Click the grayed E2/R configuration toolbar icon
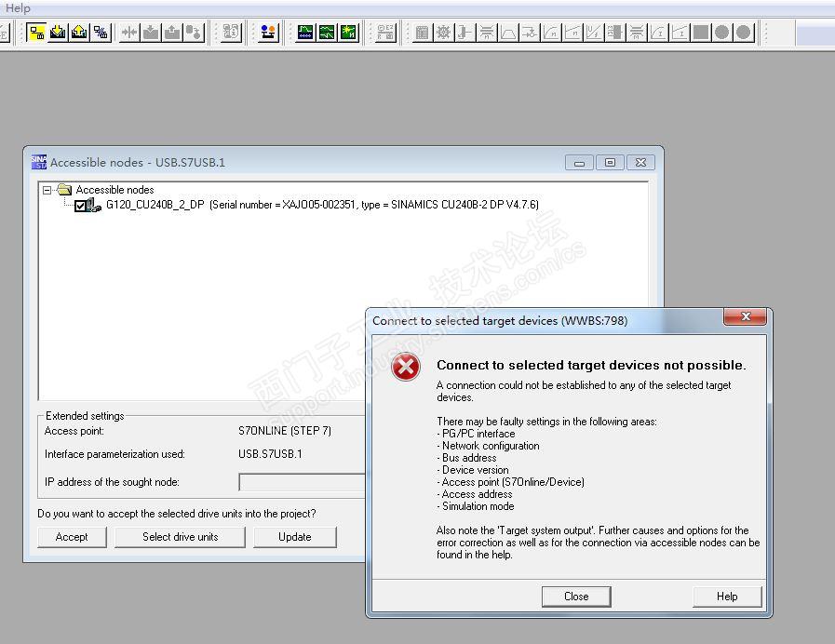835x644 pixels. point(385,33)
